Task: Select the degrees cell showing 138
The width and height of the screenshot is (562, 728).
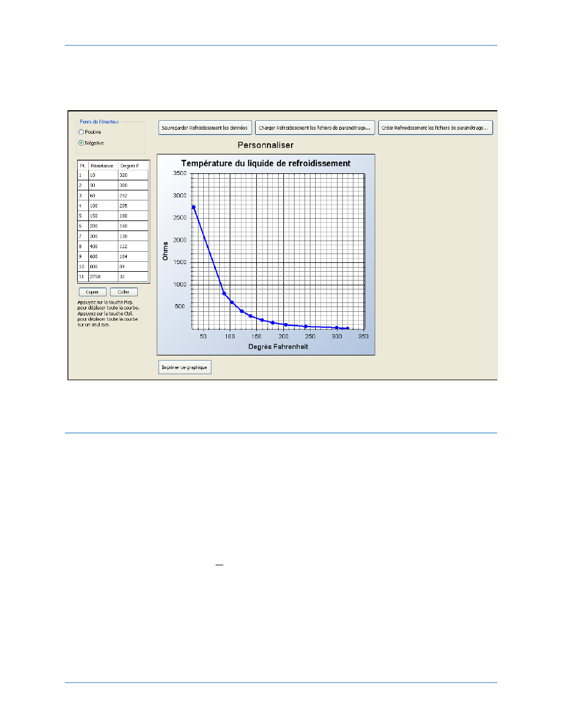Action: 133,236
